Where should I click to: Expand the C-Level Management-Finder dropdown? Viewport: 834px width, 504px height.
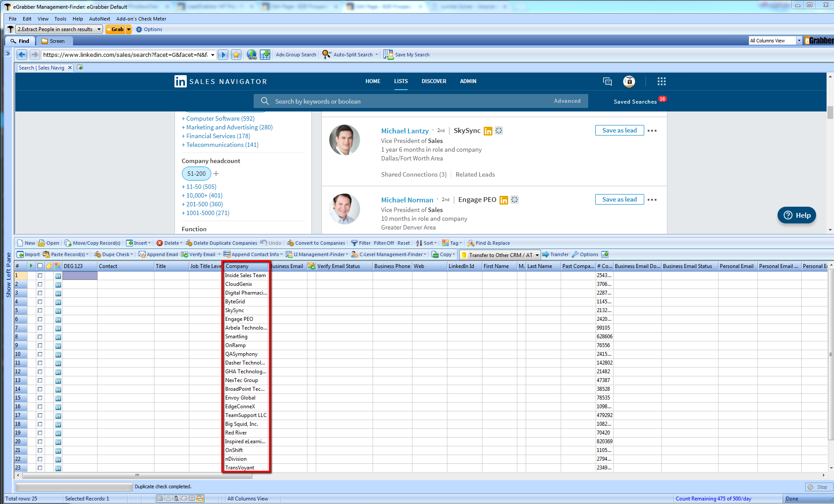[x=425, y=254]
